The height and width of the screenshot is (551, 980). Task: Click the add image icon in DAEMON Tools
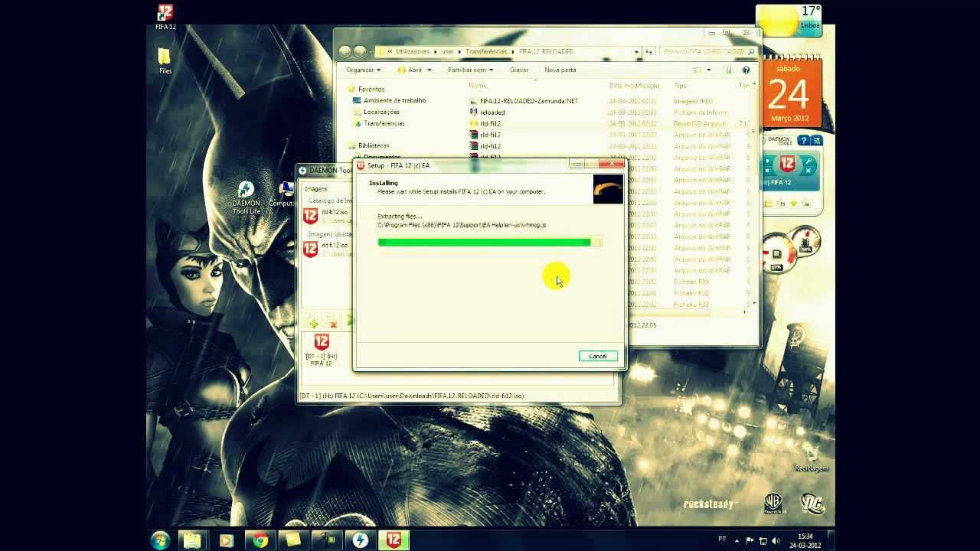312,321
